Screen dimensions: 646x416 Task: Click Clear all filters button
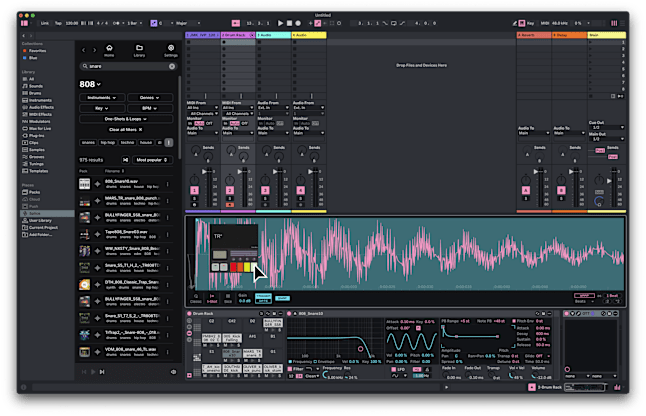tap(124, 129)
